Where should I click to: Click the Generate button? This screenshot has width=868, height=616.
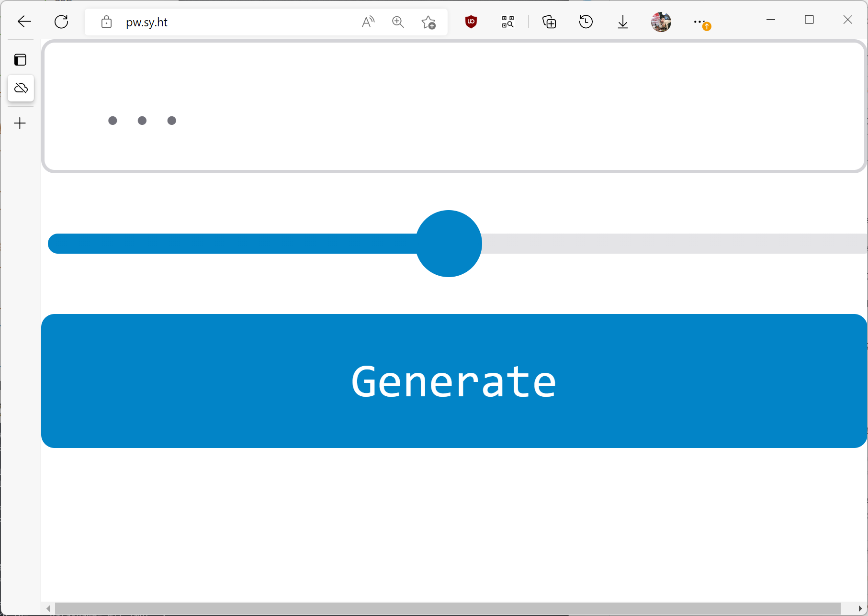[453, 381]
